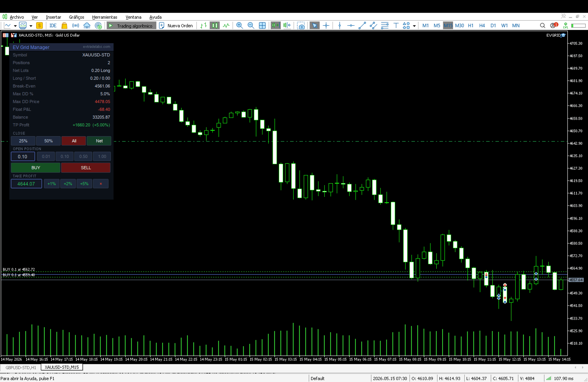This screenshot has height=382, width=588.
Task: Open the profiles monitor icon
Action: 23,26
